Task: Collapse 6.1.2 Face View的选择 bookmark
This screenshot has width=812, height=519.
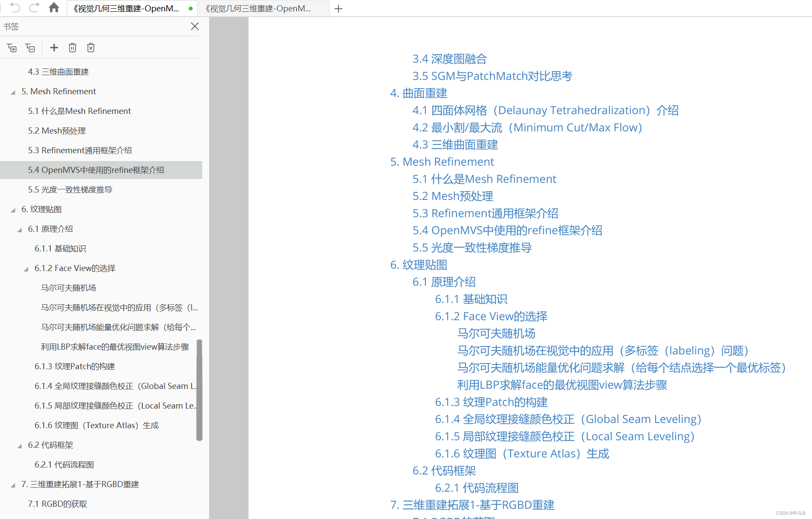Action: pyautogui.click(x=26, y=269)
